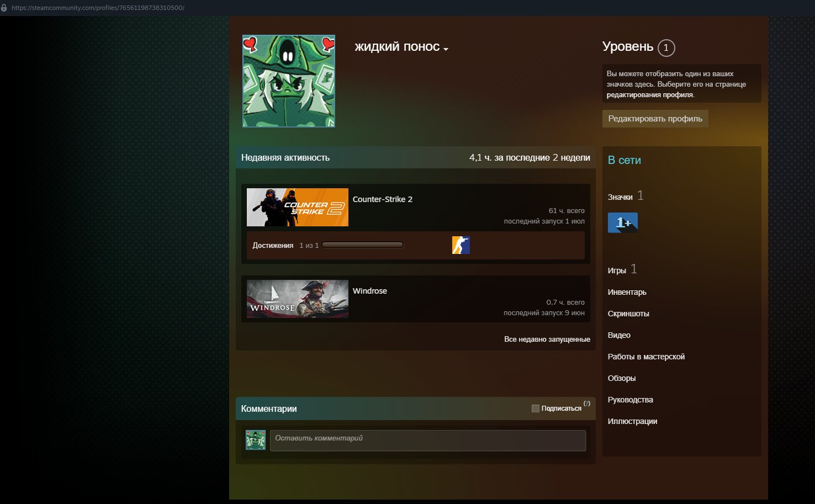This screenshot has height=504, width=815.
Task: Click the 0,7 ч. всего playtime text
Action: [x=565, y=303]
